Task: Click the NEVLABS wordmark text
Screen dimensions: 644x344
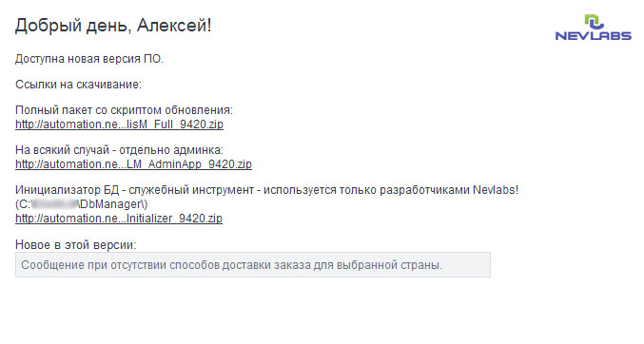Action: pyautogui.click(x=593, y=36)
